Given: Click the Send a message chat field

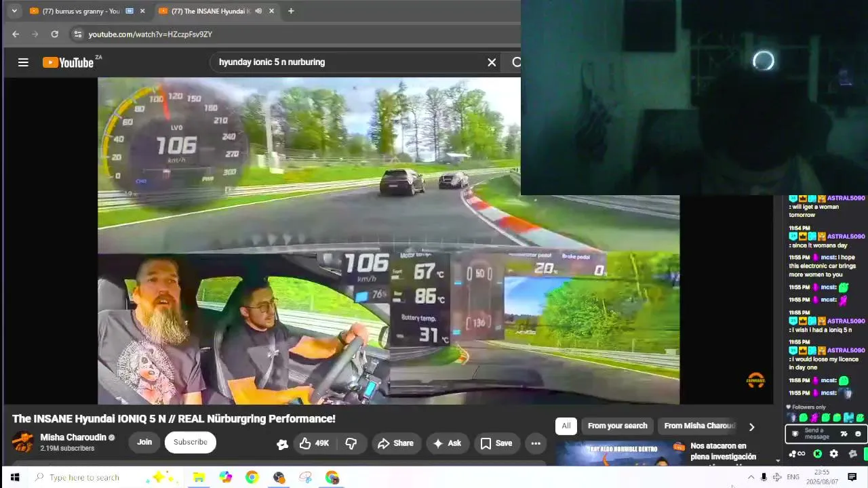Looking at the screenshot, I should [x=819, y=434].
